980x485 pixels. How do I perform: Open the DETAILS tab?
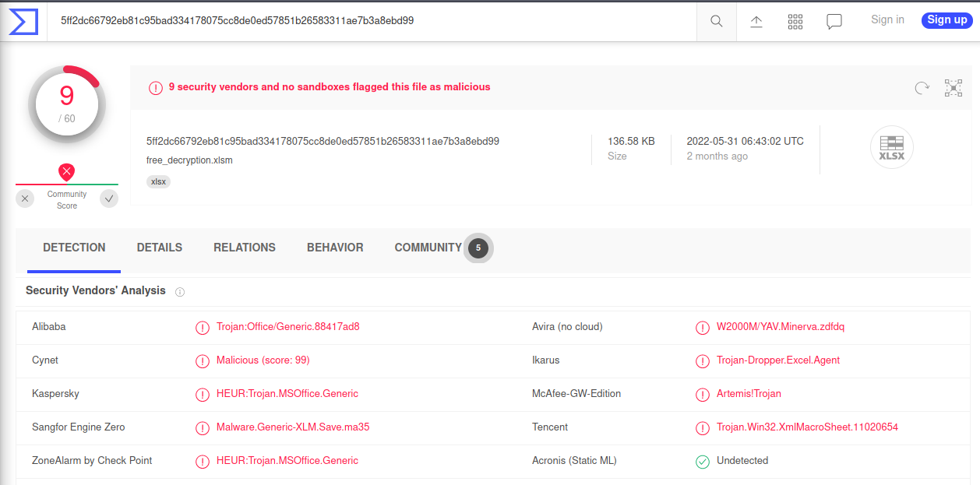[x=160, y=248]
